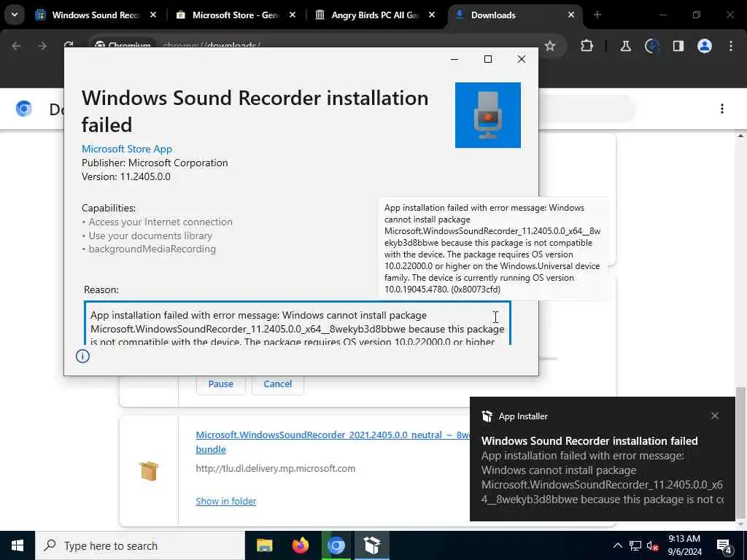
Task: Open the Extensions puzzle icon
Action: tap(587, 46)
